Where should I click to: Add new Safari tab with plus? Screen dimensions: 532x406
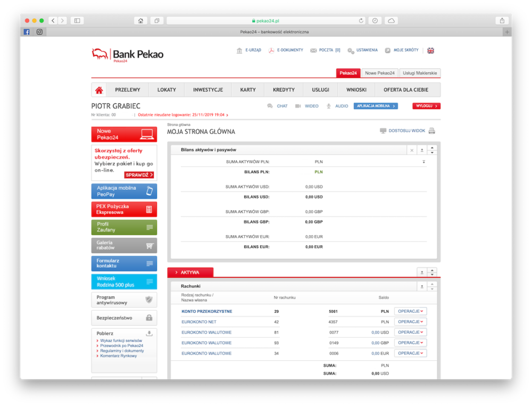click(507, 32)
